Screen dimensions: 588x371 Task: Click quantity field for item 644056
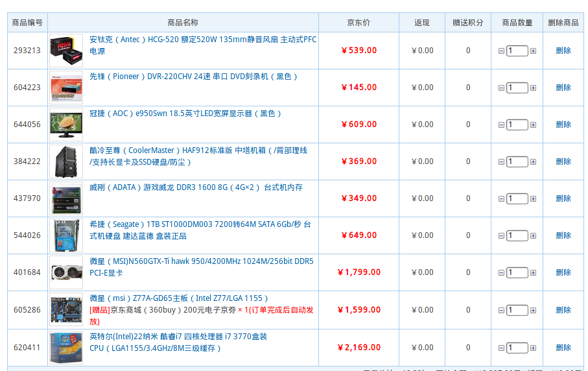pyautogui.click(x=517, y=125)
